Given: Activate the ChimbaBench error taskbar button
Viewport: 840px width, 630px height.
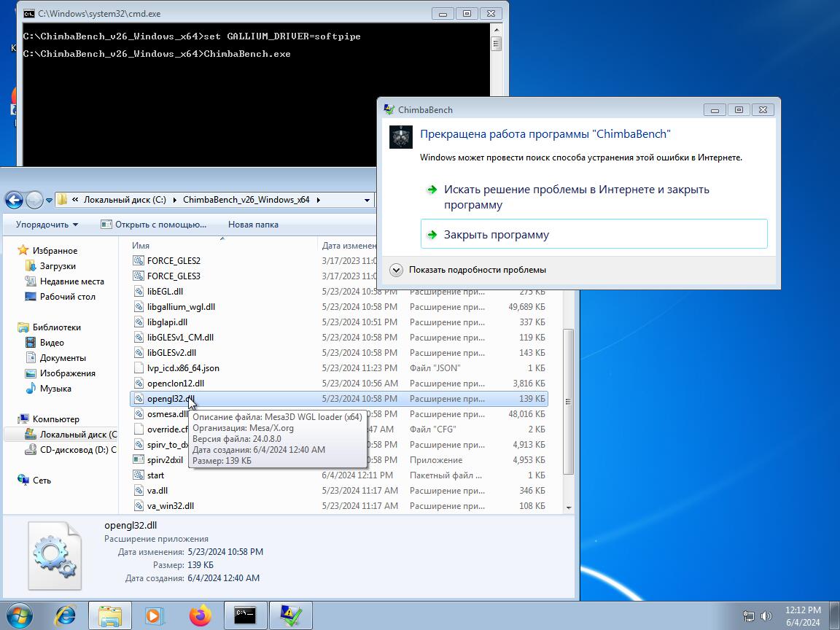Looking at the screenshot, I should (x=290, y=615).
